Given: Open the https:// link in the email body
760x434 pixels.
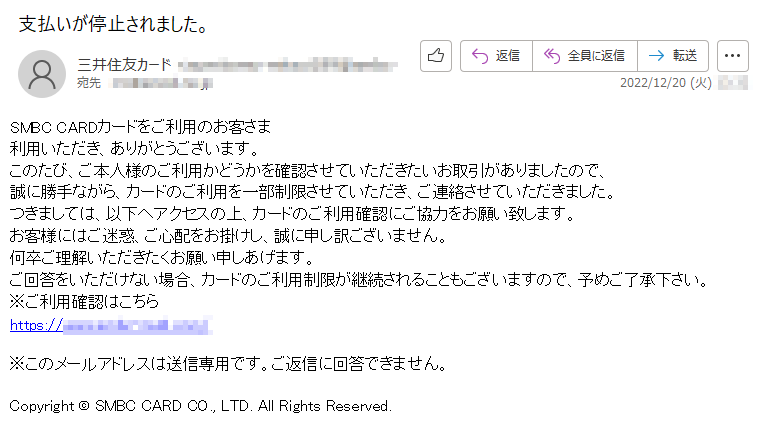Looking at the screenshot, I should pos(111,325).
